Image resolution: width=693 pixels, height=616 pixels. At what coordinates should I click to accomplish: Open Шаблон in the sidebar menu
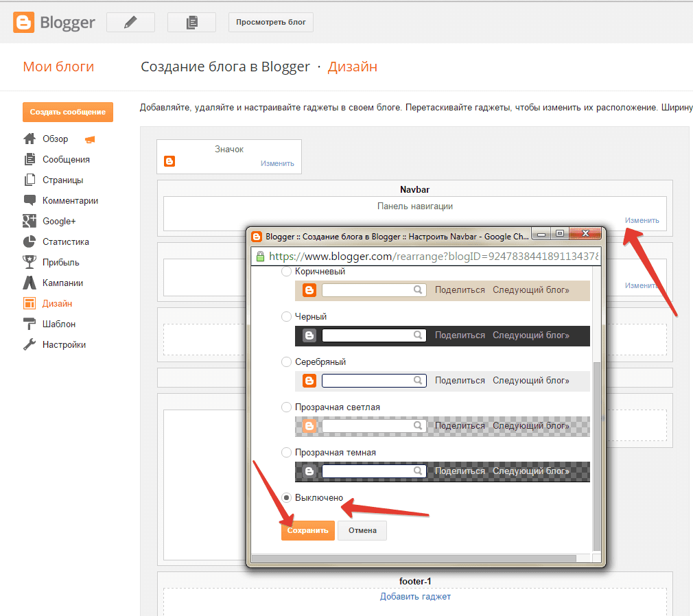click(x=59, y=324)
